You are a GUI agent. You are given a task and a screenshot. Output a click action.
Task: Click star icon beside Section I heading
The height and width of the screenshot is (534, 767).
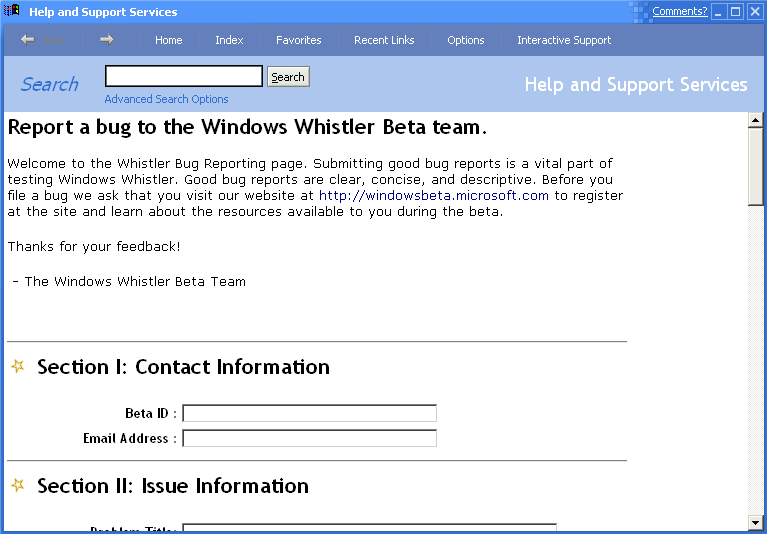18,366
